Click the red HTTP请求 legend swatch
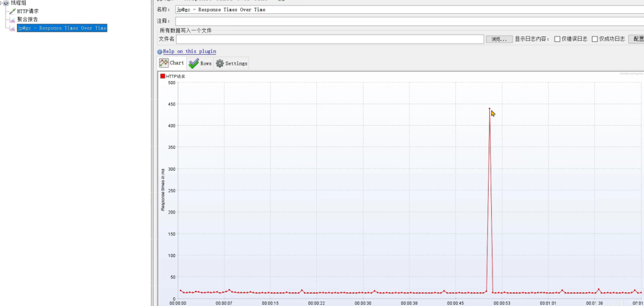The height and width of the screenshot is (306, 644). click(x=163, y=76)
